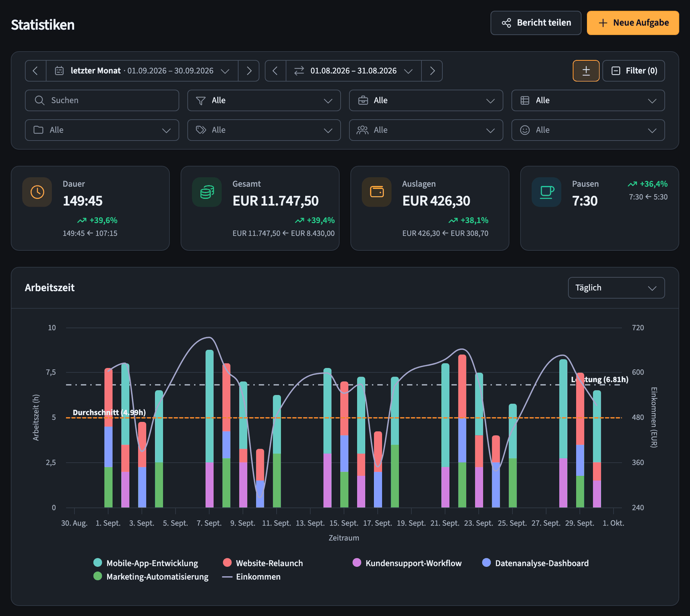The width and height of the screenshot is (690, 616).
Task: Click the search magnifier icon
Action: tap(40, 101)
